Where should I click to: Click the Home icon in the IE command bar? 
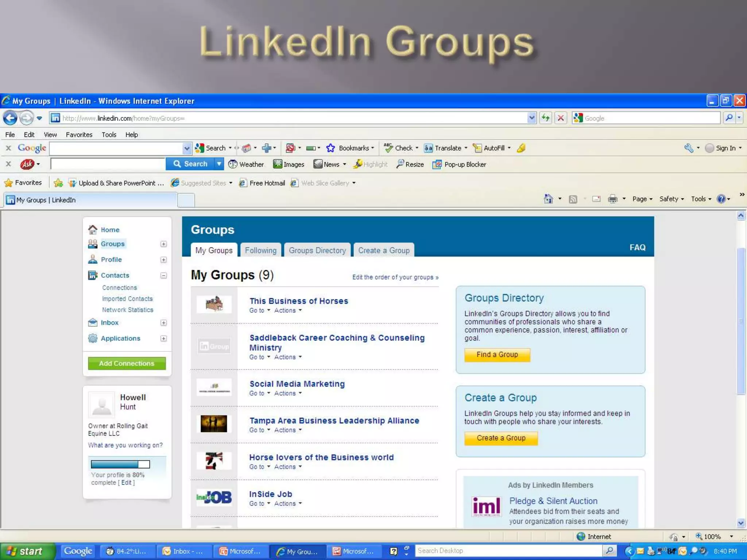click(x=548, y=199)
